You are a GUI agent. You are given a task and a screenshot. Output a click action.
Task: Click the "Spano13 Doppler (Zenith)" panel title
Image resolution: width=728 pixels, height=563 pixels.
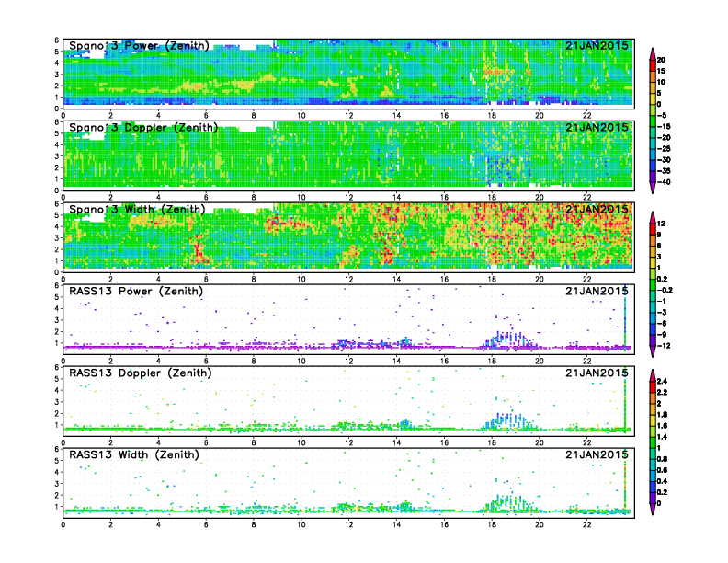tap(143, 128)
